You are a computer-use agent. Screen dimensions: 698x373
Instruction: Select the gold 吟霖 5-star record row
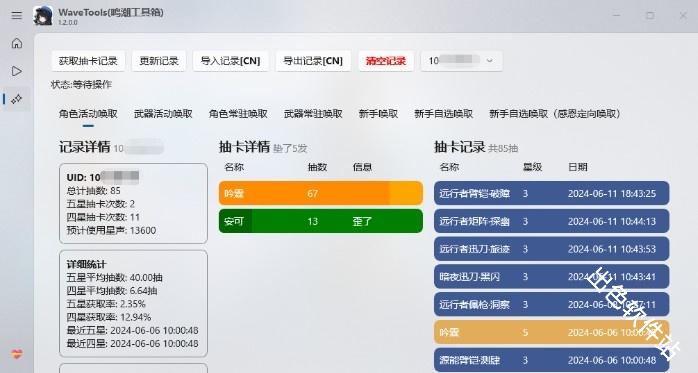tap(552, 332)
